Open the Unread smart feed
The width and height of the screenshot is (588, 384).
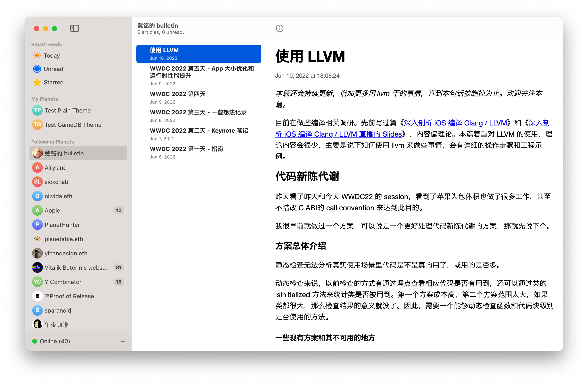[53, 69]
